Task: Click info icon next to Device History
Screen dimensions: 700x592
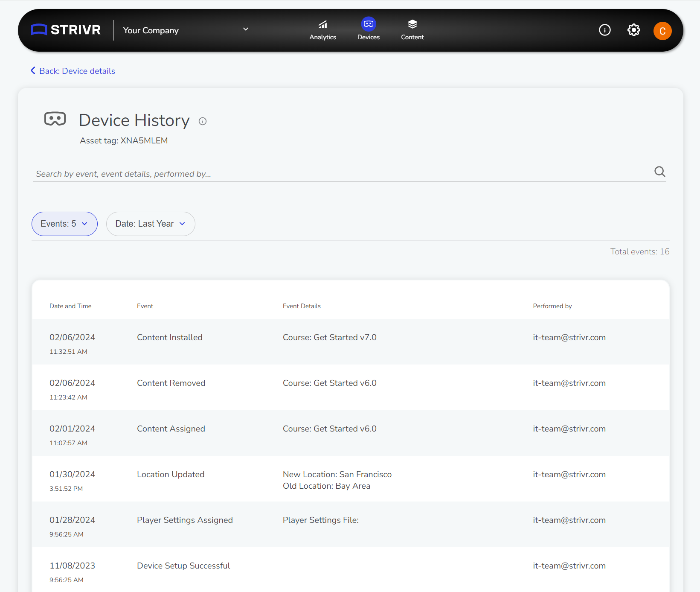Action: [203, 121]
